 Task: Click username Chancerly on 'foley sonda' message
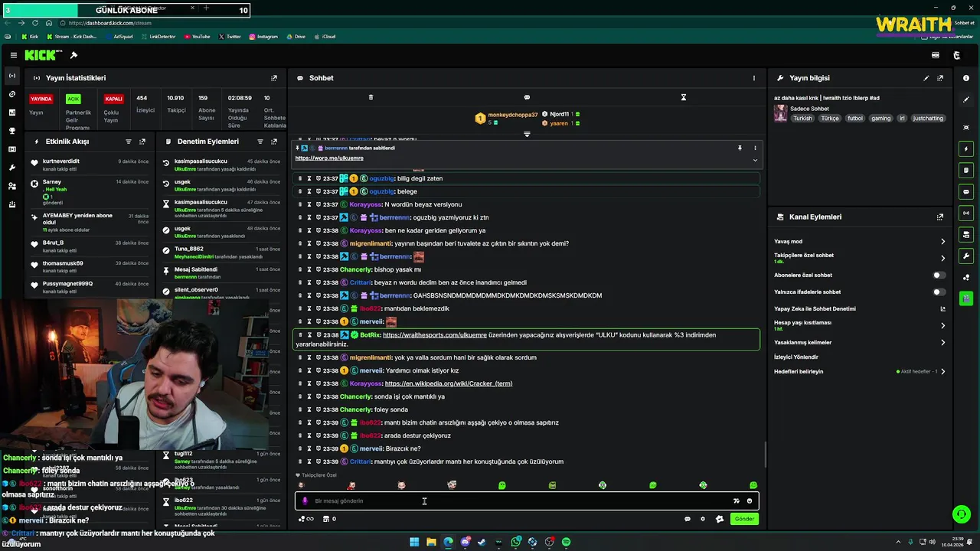tap(355, 409)
